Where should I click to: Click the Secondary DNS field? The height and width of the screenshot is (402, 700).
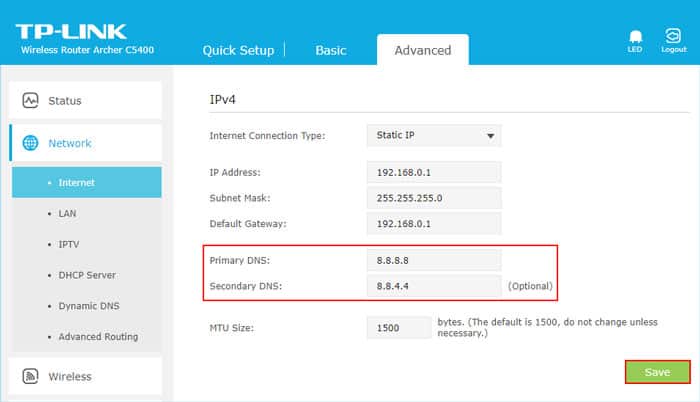pos(434,286)
